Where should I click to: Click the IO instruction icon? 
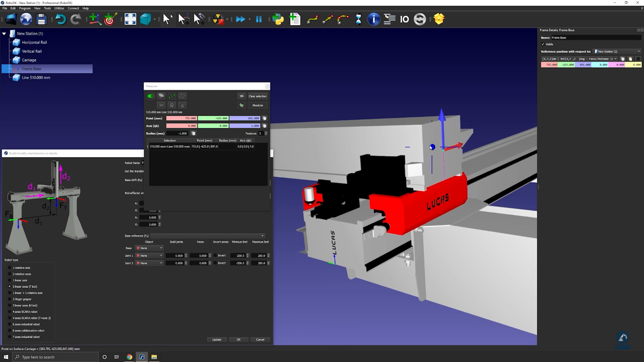coord(405,19)
